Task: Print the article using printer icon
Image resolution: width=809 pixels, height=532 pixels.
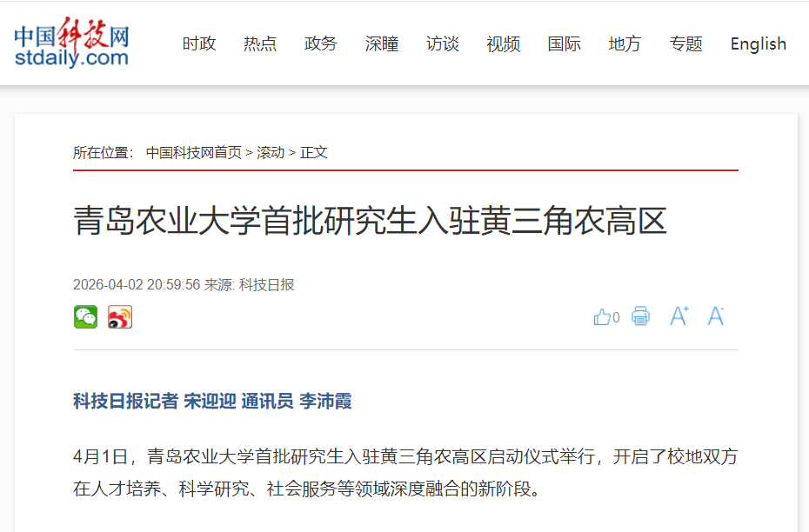Action: pos(641,316)
